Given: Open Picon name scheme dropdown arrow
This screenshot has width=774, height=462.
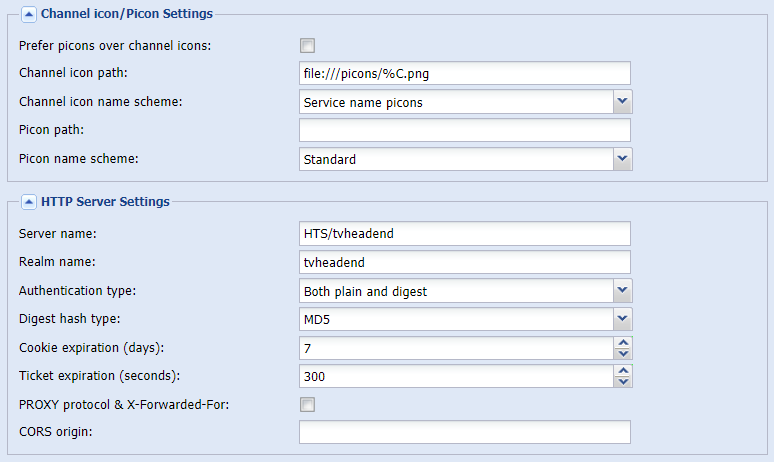Looking at the screenshot, I should point(622,159).
